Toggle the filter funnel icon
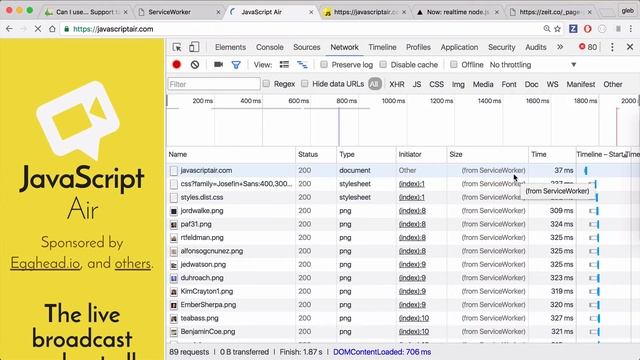640x360 pixels. coord(236,64)
